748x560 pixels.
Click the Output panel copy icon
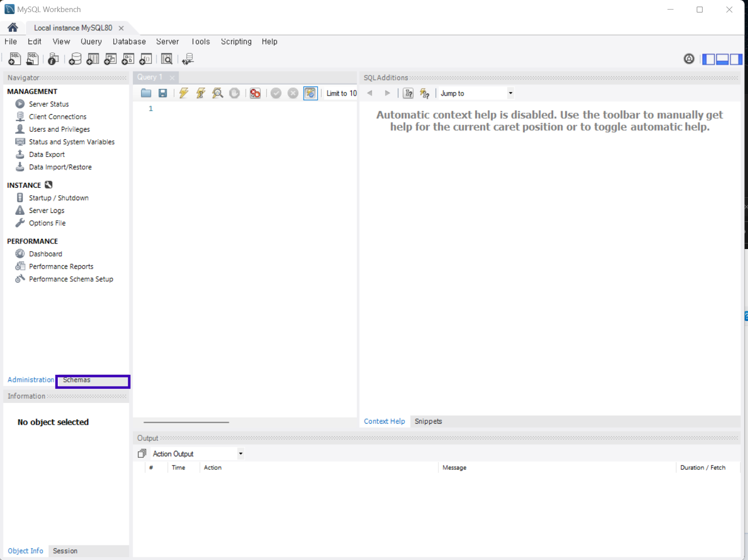(142, 454)
